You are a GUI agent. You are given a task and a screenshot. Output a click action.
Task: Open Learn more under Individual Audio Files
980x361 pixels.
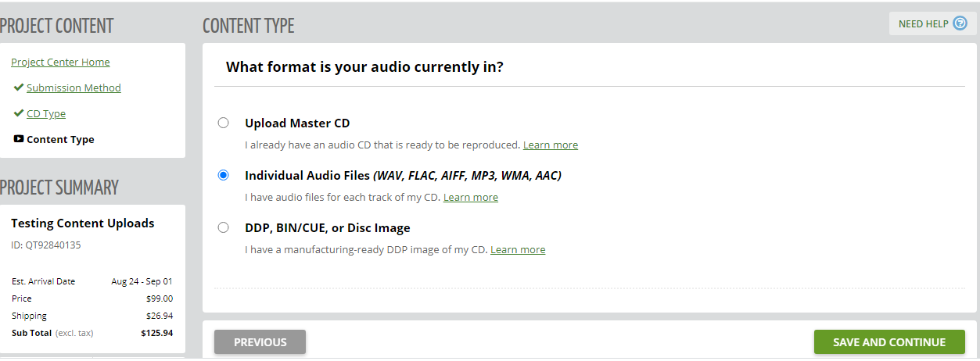coord(471,198)
